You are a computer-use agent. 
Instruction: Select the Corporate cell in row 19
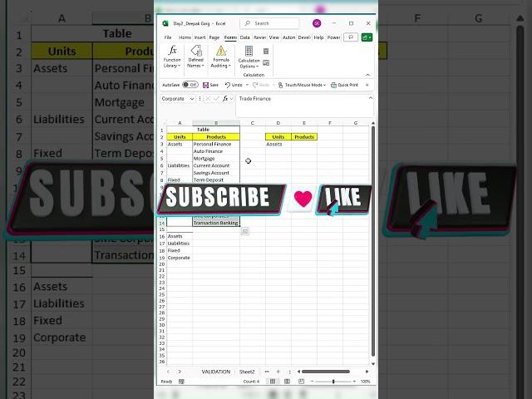point(180,258)
